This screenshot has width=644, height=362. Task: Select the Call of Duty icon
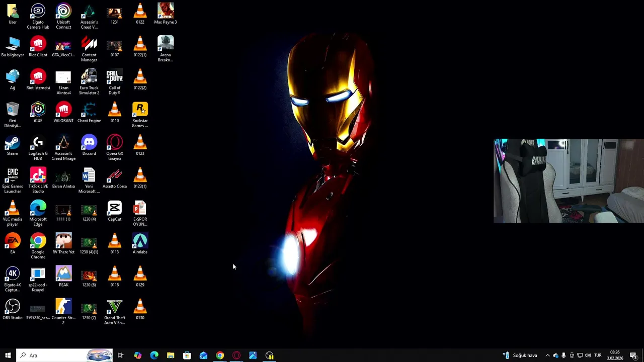pos(115,82)
